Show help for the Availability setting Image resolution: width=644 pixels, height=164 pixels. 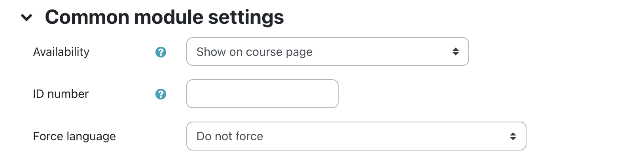click(161, 52)
